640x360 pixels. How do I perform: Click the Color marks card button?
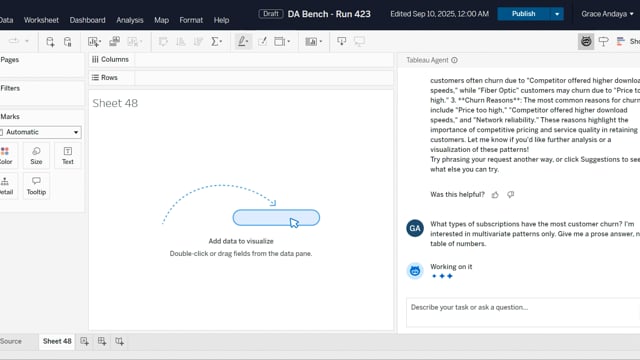click(x=6, y=156)
